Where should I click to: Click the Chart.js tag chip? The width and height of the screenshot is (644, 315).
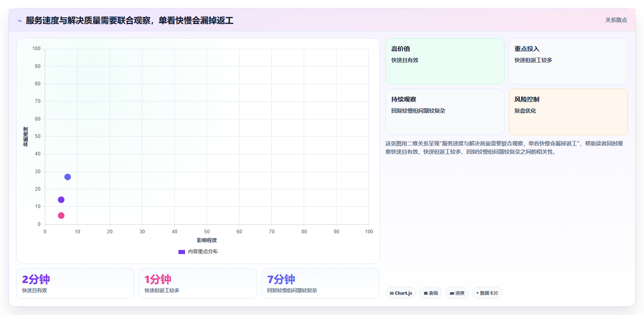point(401,293)
